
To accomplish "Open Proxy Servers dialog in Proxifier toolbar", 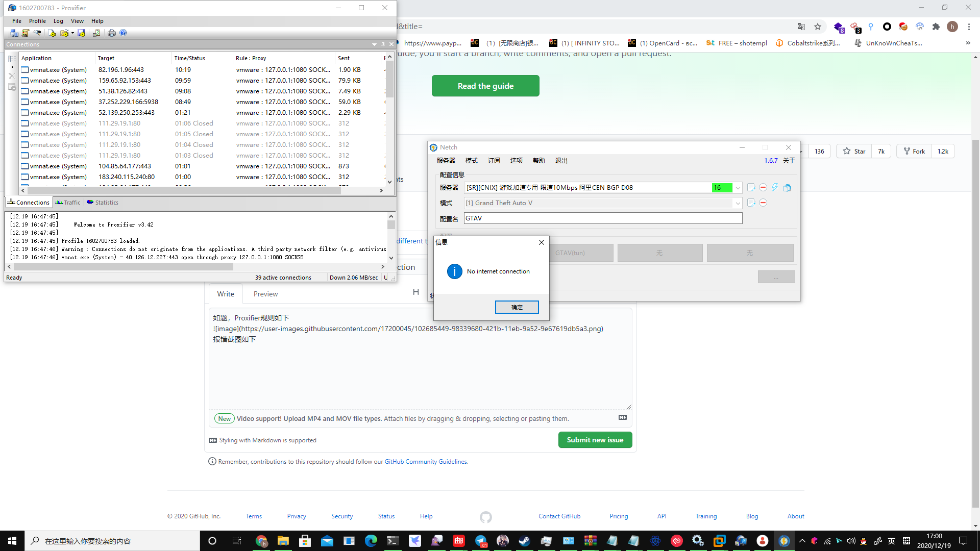I will pyautogui.click(x=14, y=33).
